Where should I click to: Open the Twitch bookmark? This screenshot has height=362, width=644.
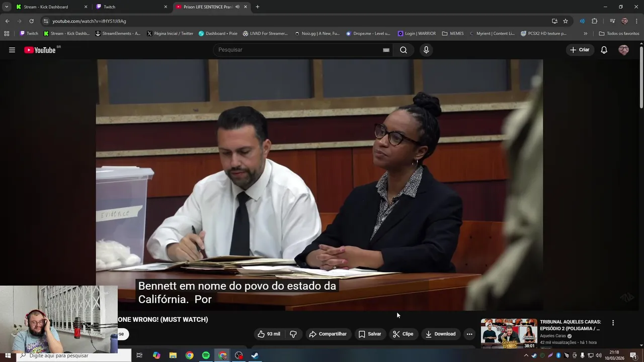[x=29, y=34]
